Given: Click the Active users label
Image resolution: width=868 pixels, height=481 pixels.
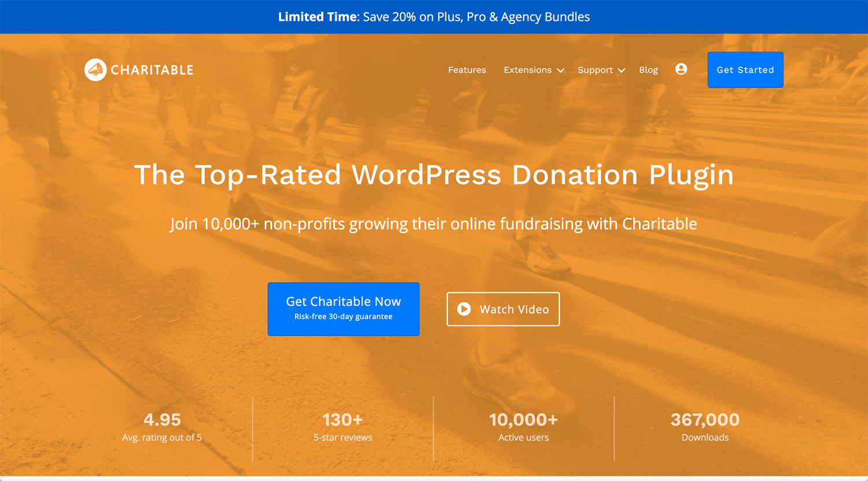Looking at the screenshot, I should 524,438.
